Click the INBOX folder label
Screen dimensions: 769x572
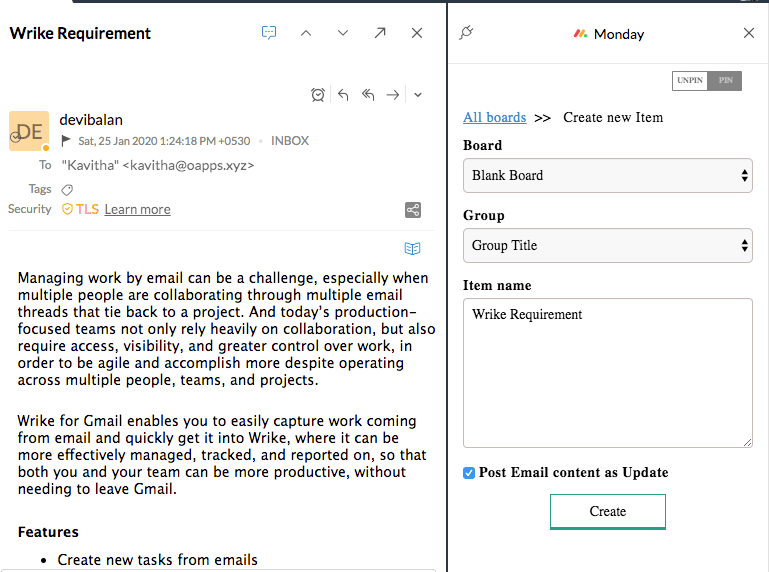coord(290,141)
